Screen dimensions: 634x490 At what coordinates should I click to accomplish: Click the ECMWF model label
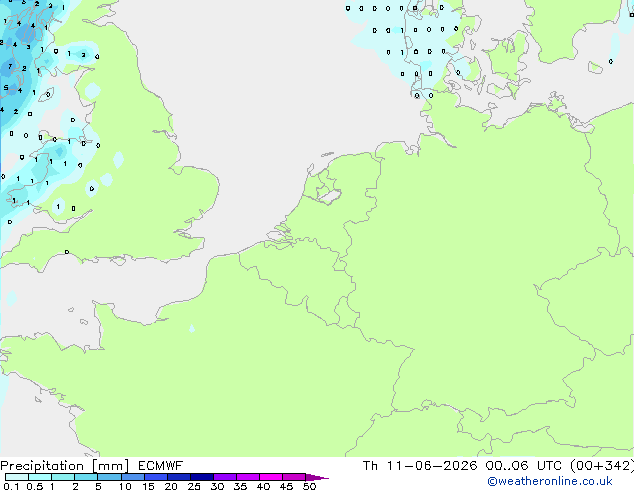161,466
